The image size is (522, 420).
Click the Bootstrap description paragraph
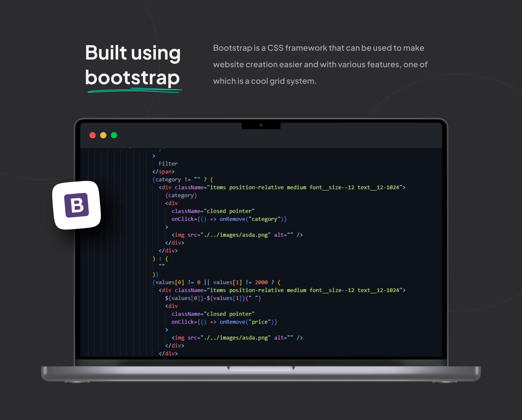[320, 64]
